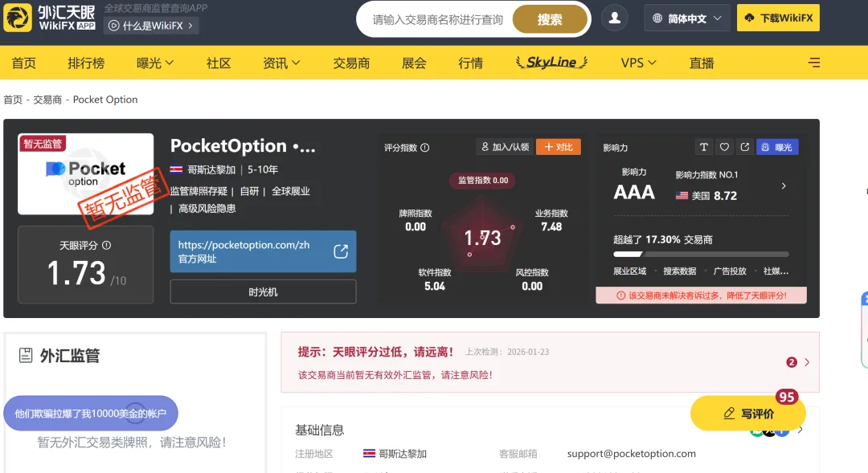Click the 暂无监管 red badge on logo

click(43, 144)
